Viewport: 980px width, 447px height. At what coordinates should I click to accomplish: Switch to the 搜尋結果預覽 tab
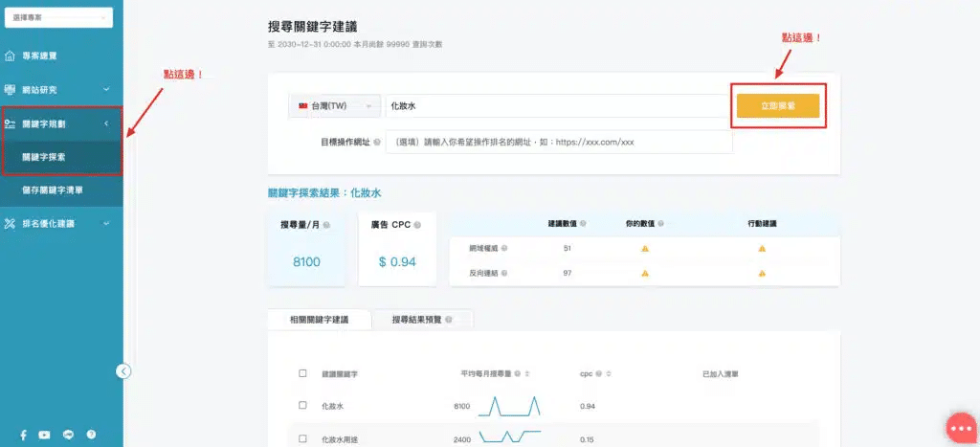click(421, 319)
